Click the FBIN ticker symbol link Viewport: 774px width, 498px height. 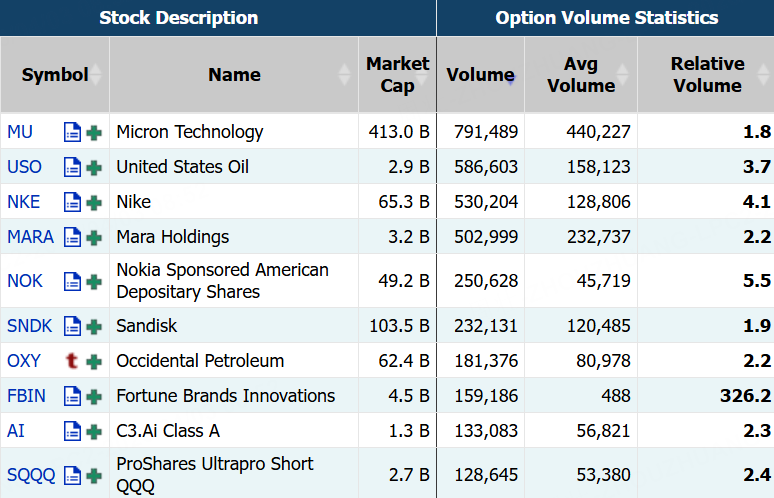tap(26, 396)
